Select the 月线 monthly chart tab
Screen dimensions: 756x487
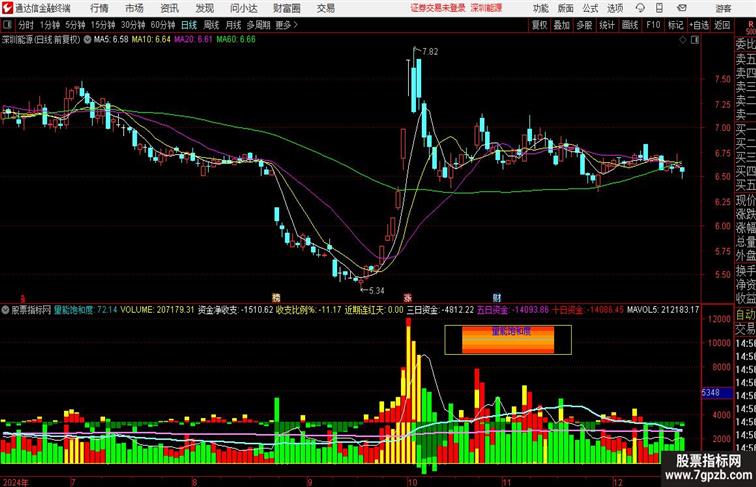(233, 25)
